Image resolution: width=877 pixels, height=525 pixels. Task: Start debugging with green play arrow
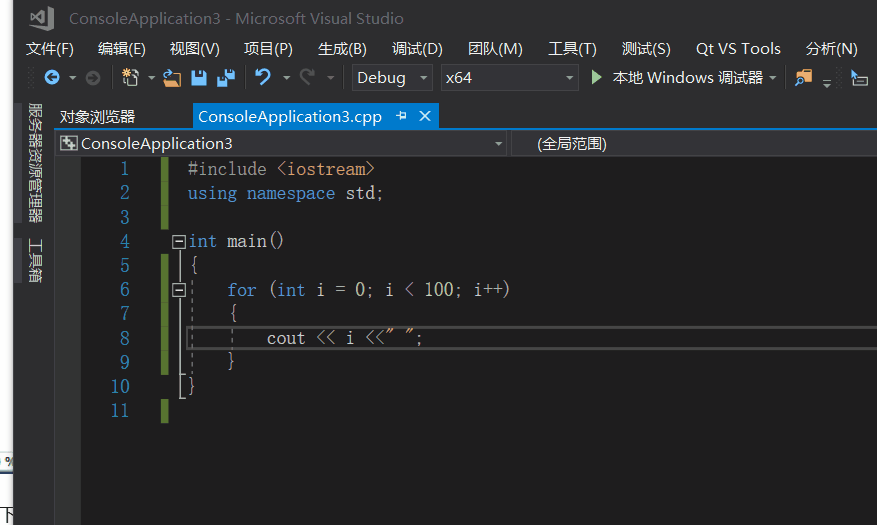click(x=596, y=77)
